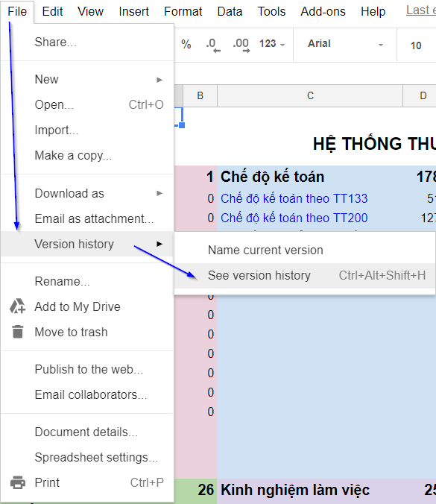Select Publish to the web...
436x504 pixels.
tap(87, 369)
